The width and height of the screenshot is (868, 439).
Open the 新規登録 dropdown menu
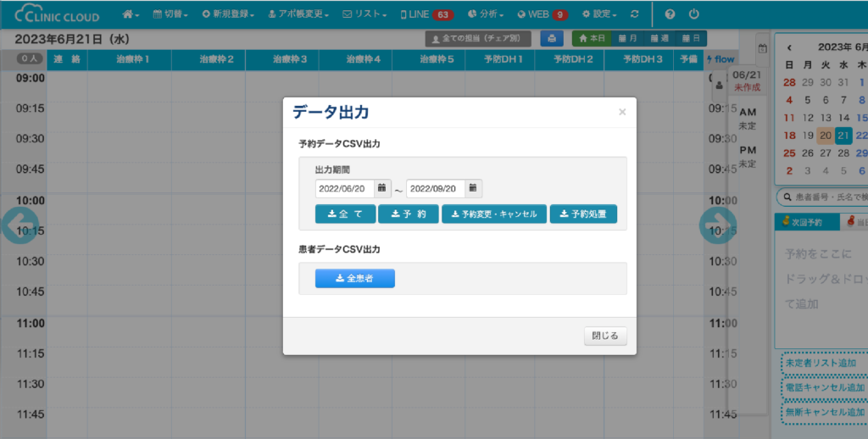[x=228, y=14]
